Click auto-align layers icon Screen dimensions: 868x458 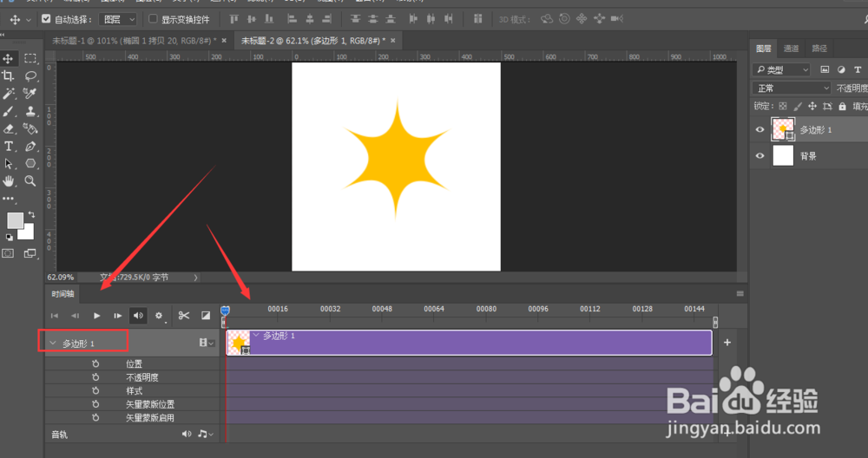point(477,19)
